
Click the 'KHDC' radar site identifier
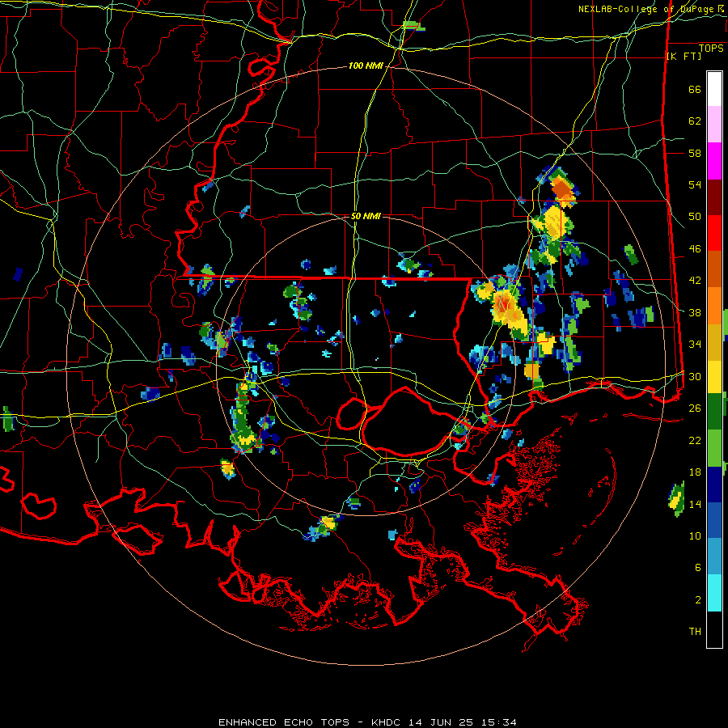387,722
